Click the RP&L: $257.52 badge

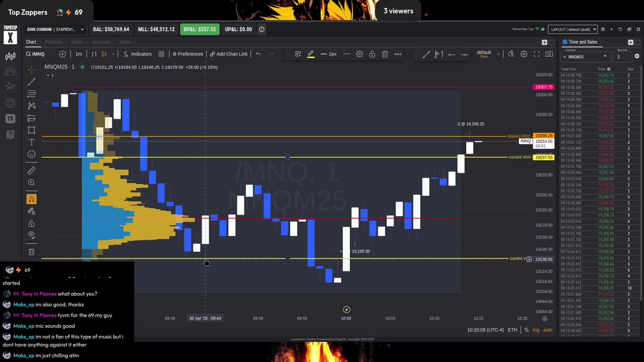pyautogui.click(x=200, y=29)
